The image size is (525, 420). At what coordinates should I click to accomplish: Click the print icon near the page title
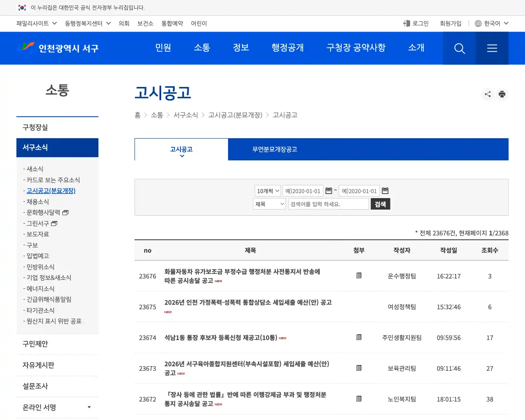click(x=502, y=94)
